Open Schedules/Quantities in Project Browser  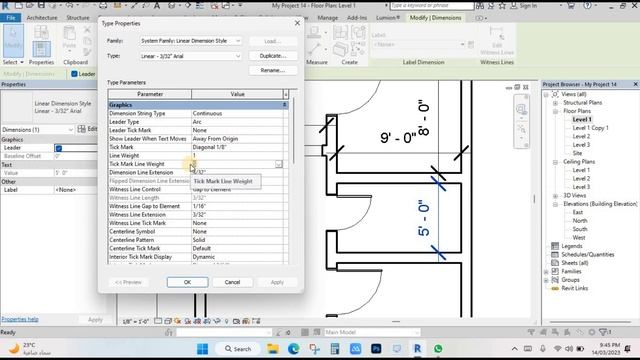pos(587,254)
